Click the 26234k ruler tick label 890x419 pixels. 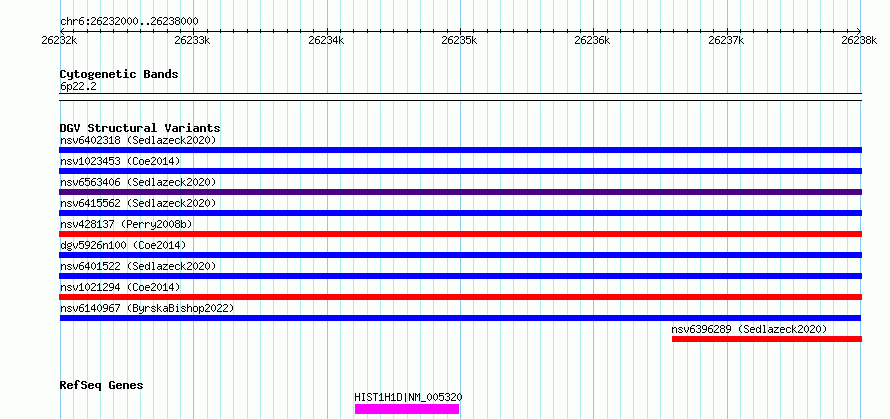pyautogui.click(x=326, y=40)
